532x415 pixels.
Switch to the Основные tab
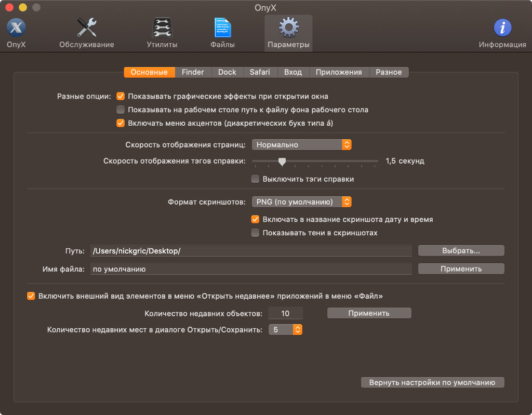click(x=149, y=72)
